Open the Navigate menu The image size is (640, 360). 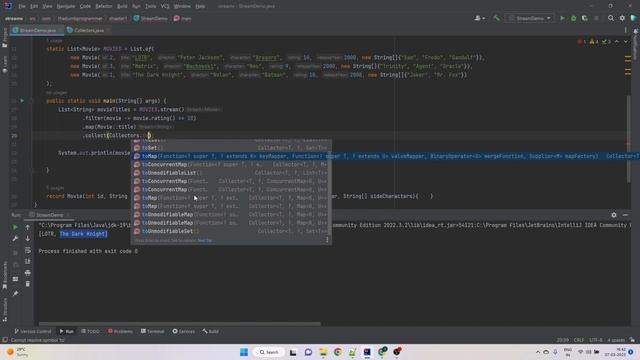(65, 6)
